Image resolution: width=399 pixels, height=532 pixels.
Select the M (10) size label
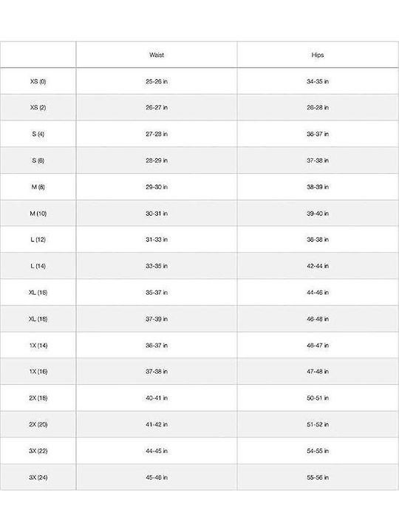point(38,214)
